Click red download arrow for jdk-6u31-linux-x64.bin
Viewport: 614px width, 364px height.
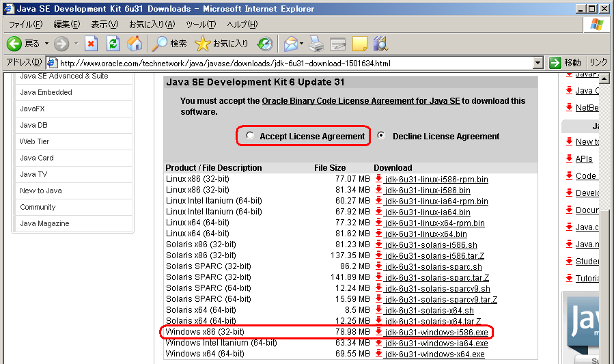(x=378, y=234)
